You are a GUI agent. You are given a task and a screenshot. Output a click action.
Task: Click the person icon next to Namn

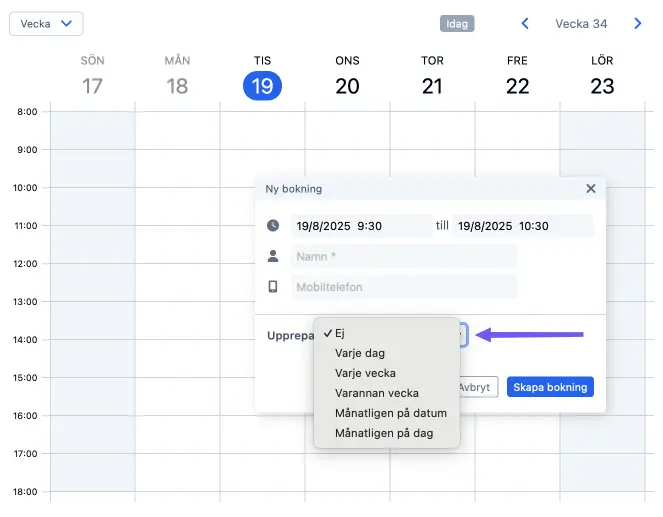pos(273,256)
